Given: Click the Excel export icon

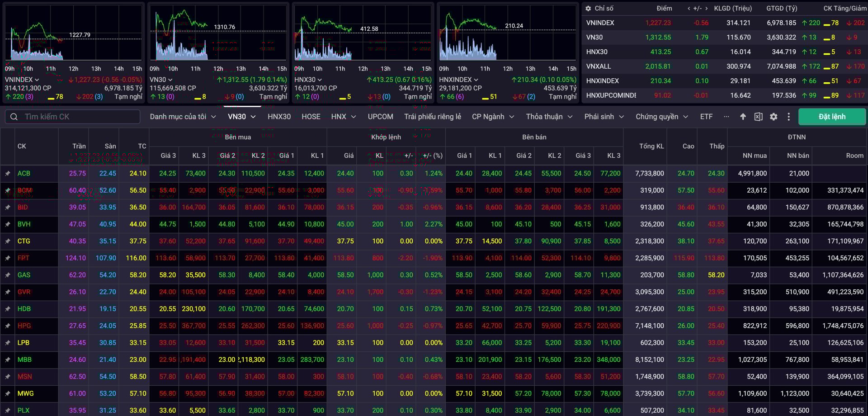Looking at the screenshot, I should [758, 117].
